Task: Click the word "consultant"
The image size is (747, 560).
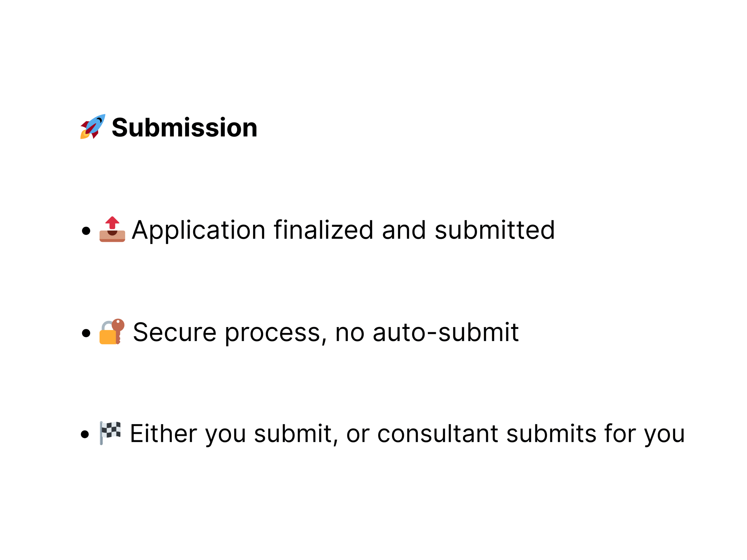Action: [438, 433]
